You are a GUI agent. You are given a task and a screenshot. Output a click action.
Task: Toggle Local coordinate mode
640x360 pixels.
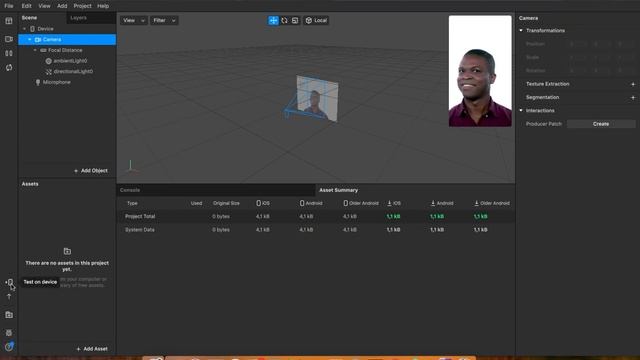[316, 20]
